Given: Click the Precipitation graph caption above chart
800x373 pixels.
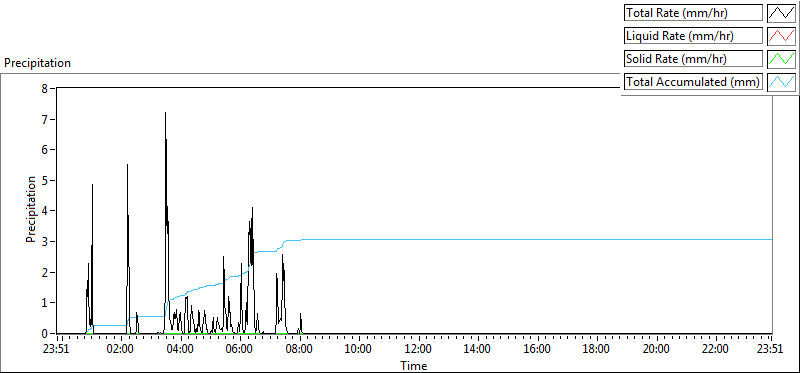Looking at the screenshot, I should click(37, 63).
